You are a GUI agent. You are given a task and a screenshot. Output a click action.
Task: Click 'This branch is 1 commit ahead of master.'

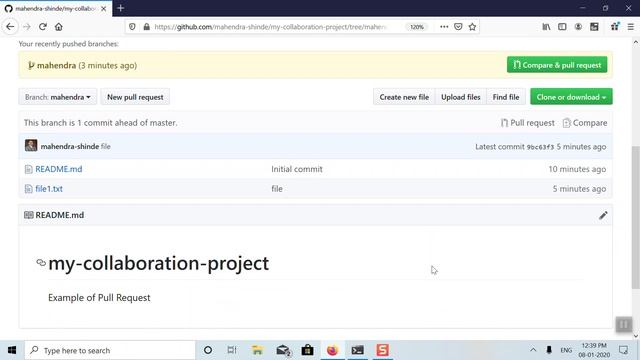click(100, 123)
